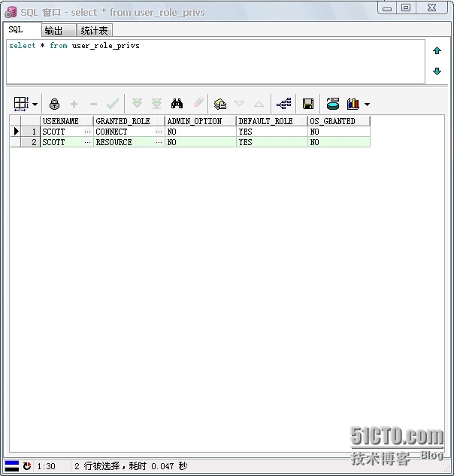The height and width of the screenshot is (476, 454).
Task: Click the floppy disk save icon
Action: [308, 104]
